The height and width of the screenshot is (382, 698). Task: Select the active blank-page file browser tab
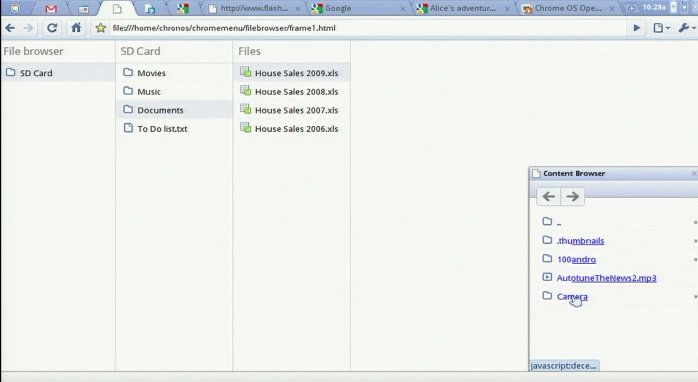pos(117,8)
